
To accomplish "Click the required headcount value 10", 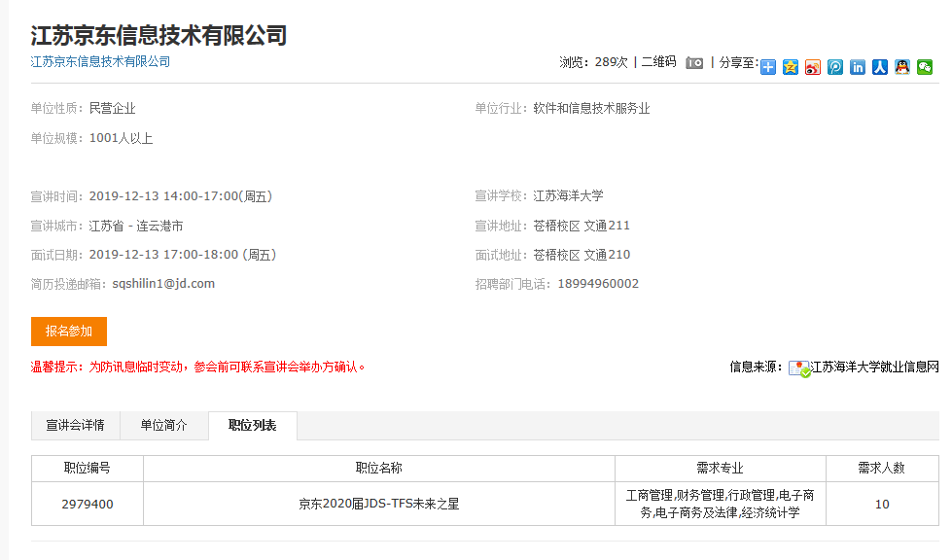I will (x=882, y=504).
